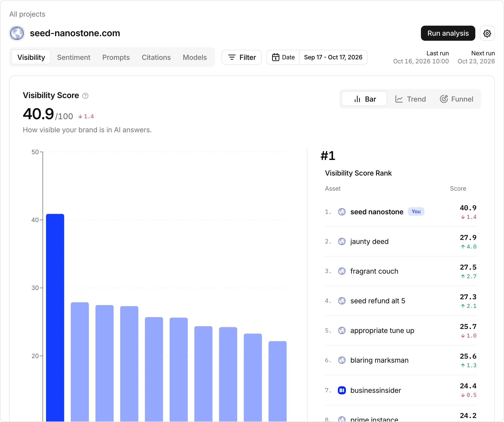This screenshot has width=504, height=422.
Task: Click the dark blue seed nanostone bar
Action: coord(55,317)
